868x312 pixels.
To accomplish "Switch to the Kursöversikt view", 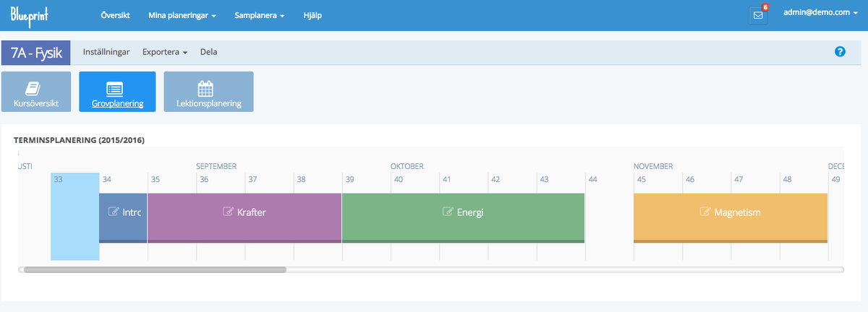I will coord(36,92).
